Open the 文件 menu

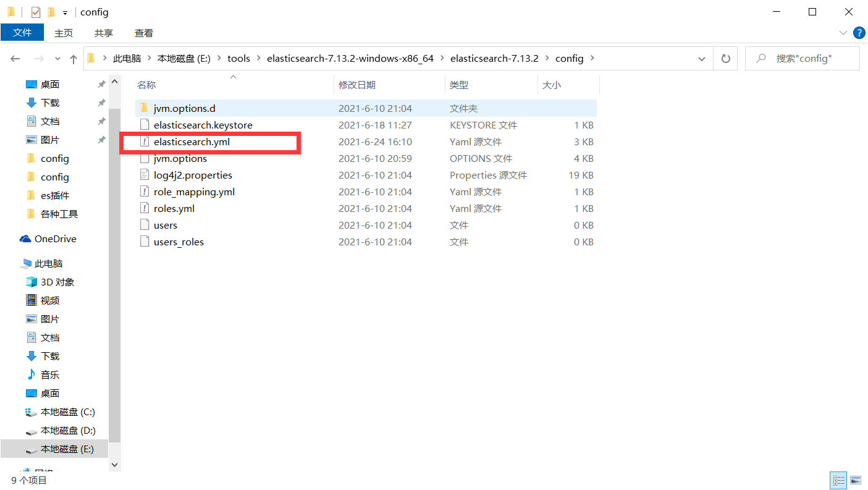coord(22,33)
